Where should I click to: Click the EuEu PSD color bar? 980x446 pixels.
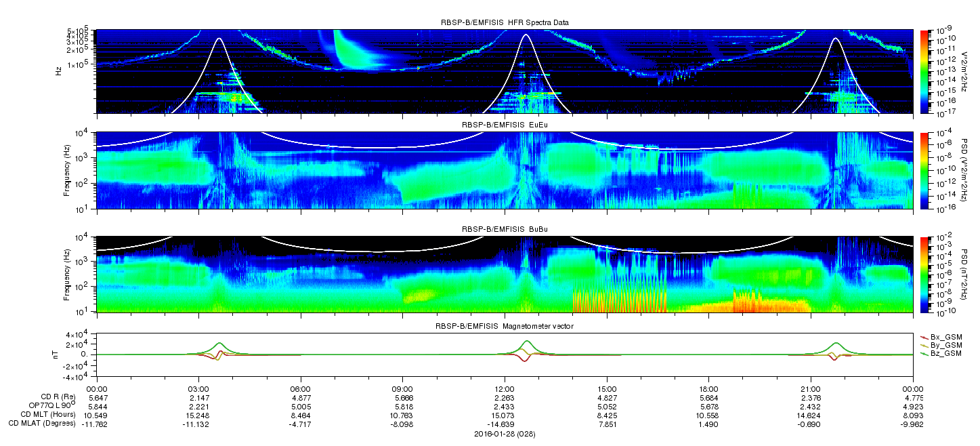pyautogui.click(x=922, y=171)
